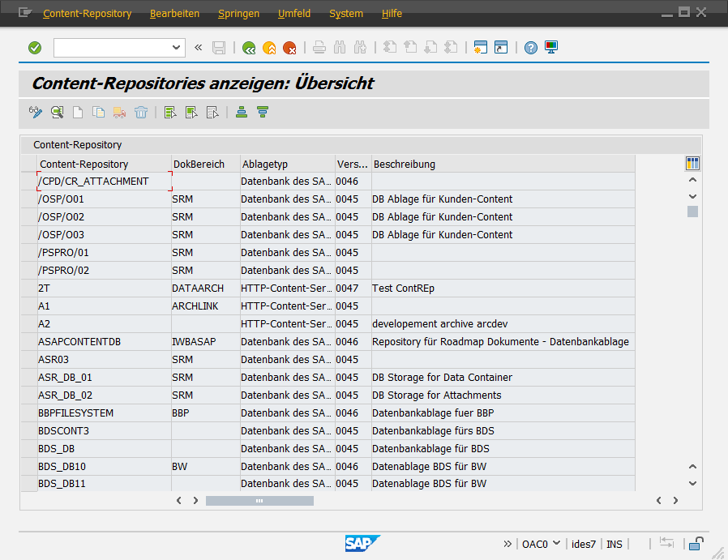Image resolution: width=728 pixels, height=560 pixels.
Task: Click the Create blank page icon
Action: (x=78, y=113)
